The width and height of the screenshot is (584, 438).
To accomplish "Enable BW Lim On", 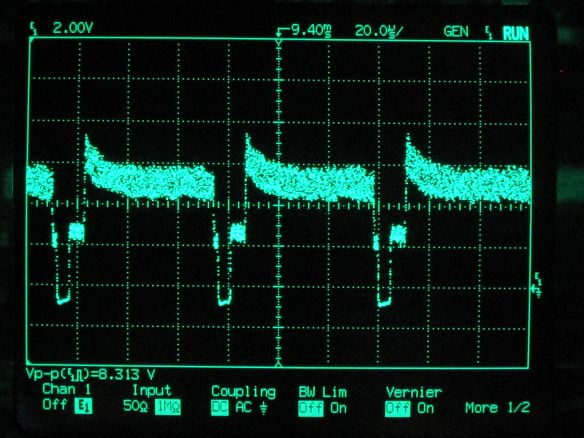I will pyautogui.click(x=338, y=408).
